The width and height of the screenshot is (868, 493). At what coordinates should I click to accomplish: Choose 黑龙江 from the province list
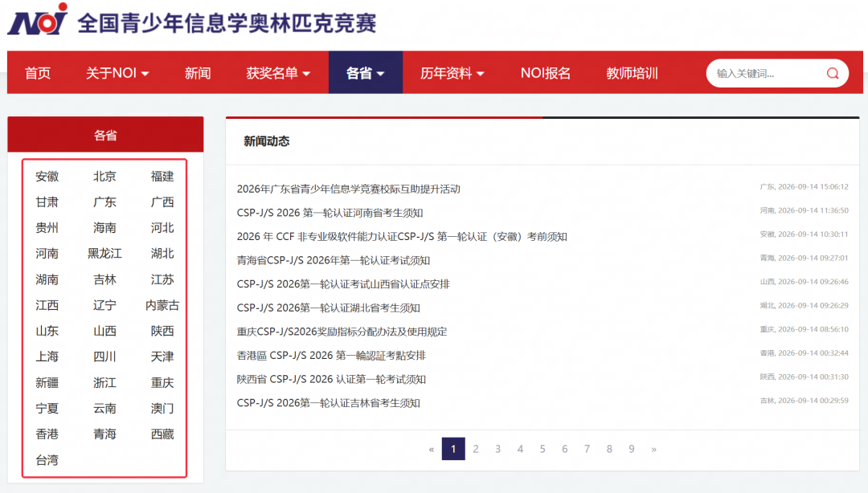coord(104,254)
